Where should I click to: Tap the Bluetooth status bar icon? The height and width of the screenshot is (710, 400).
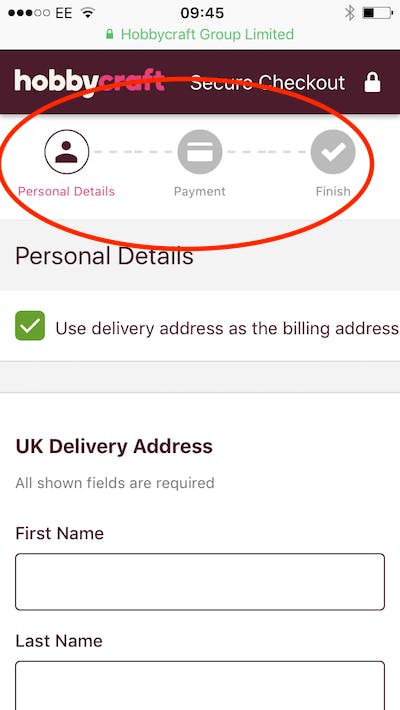(x=350, y=13)
